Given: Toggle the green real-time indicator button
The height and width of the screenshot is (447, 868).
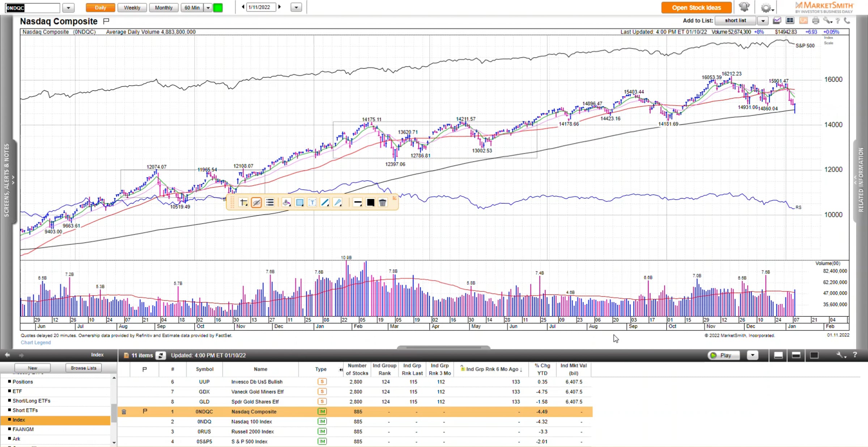Looking at the screenshot, I should (218, 8).
